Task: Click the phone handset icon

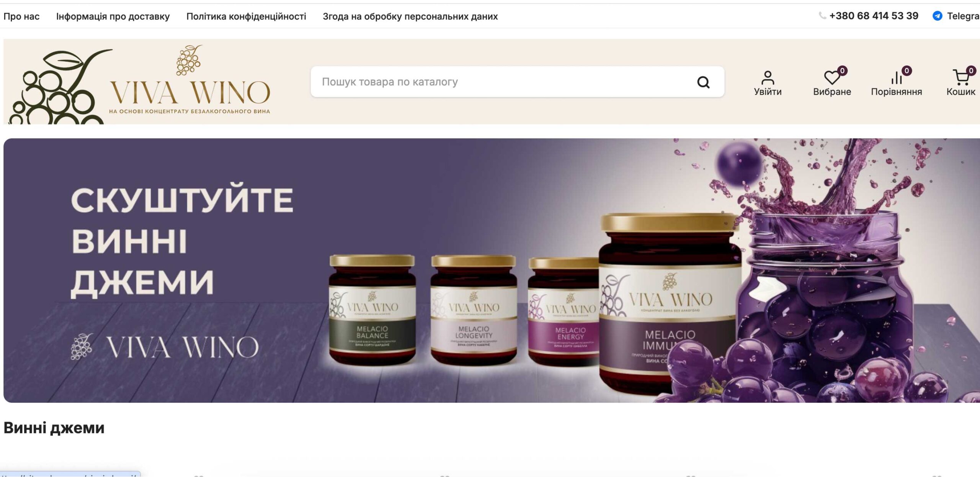Action: coord(822,16)
